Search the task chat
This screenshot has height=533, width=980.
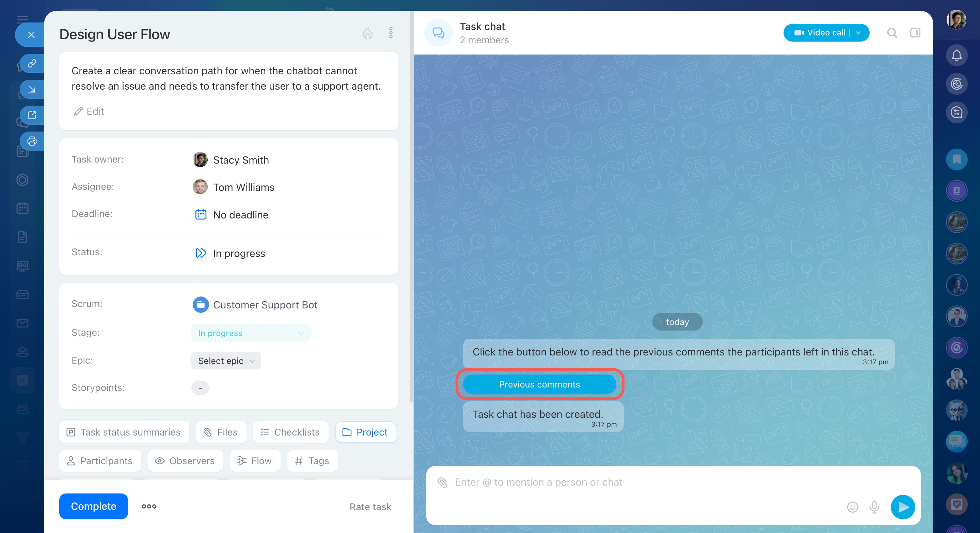click(x=892, y=33)
